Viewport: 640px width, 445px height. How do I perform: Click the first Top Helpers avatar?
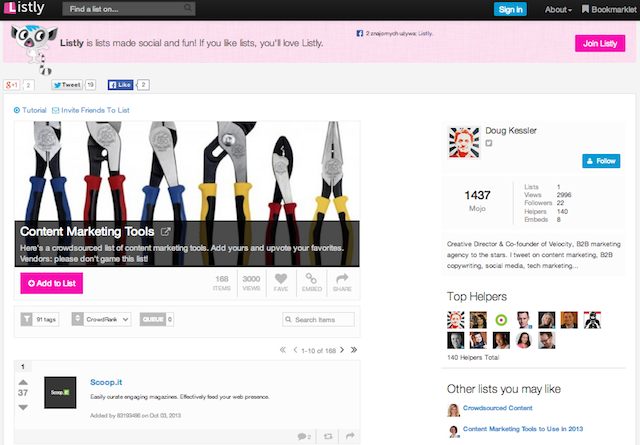coord(456,320)
